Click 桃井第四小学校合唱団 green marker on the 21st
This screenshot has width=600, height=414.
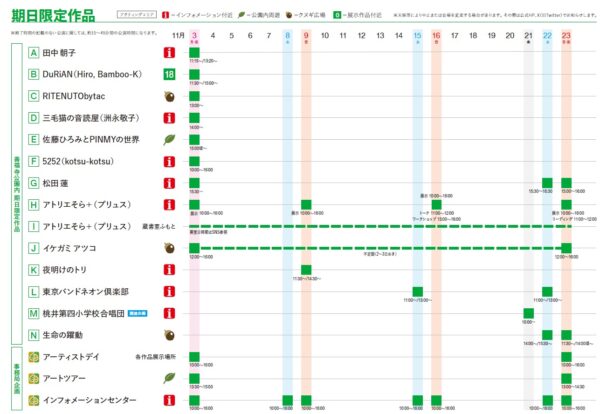528,313
